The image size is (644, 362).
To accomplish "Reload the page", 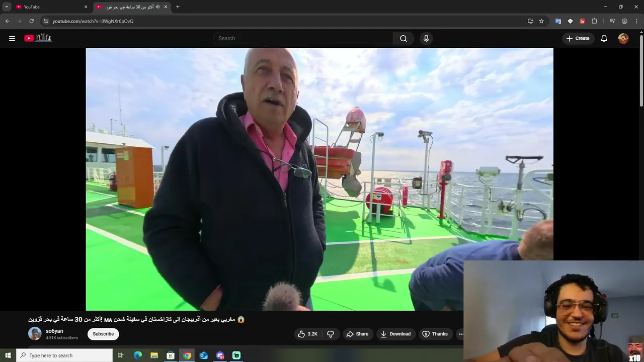I will (31, 21).
